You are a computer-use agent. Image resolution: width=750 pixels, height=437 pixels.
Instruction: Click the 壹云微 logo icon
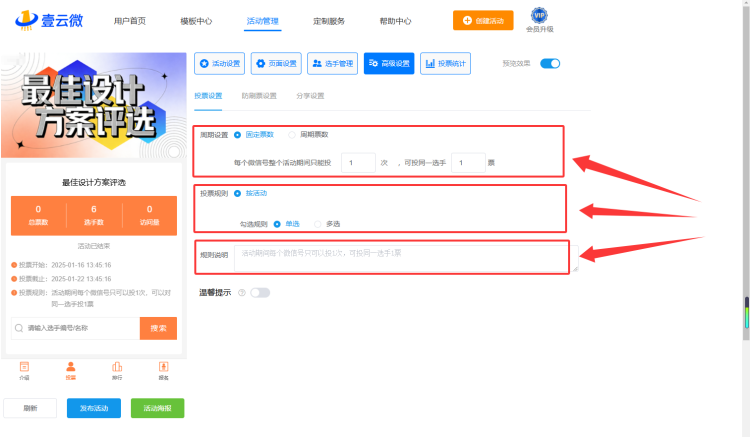tap(26, 21)
